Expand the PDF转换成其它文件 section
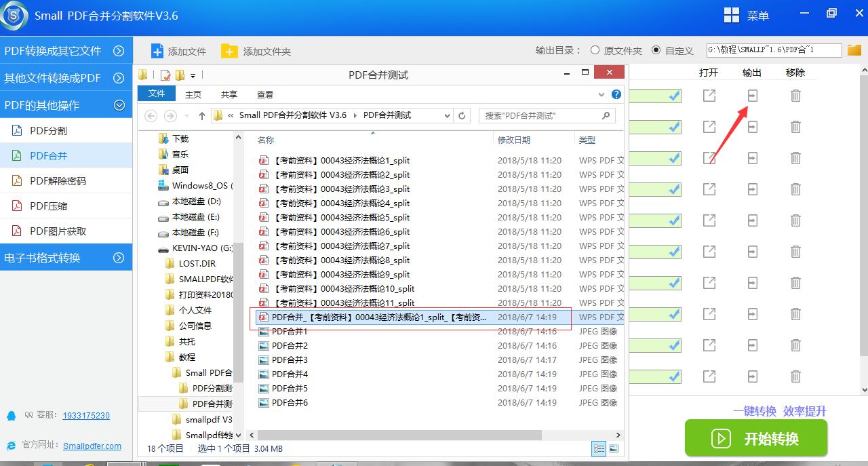Image resolution: width=868 pixels, height=466 pixels. pos(119,51)
